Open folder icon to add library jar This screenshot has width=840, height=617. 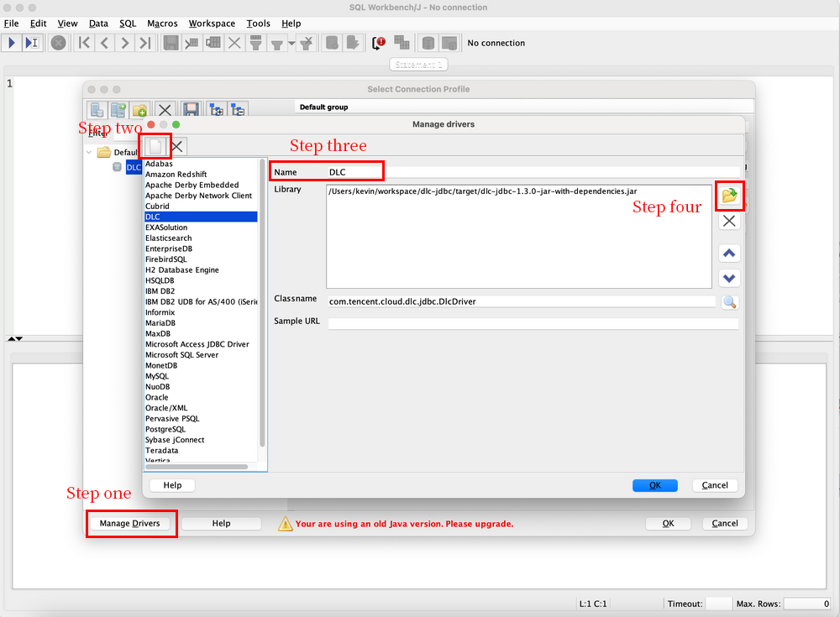click(x=729, y=196)
